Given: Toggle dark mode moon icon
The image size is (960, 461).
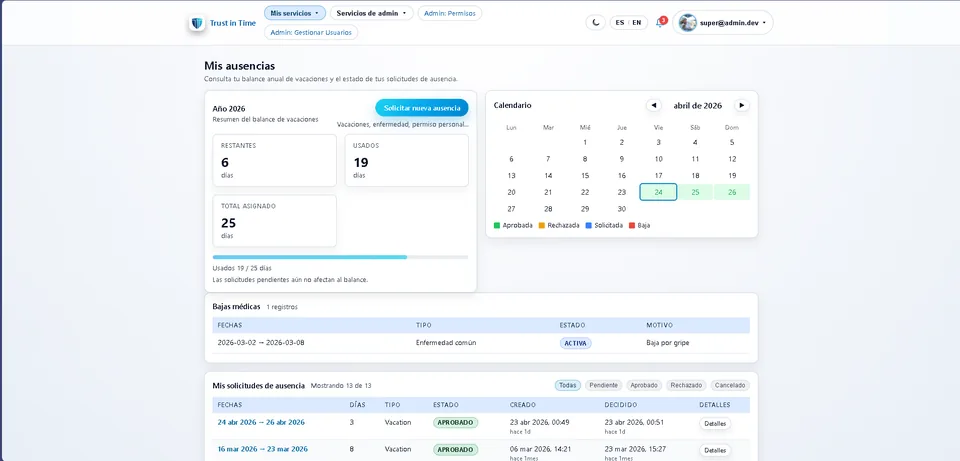Looking at the screenshot, I should [595, 23].
